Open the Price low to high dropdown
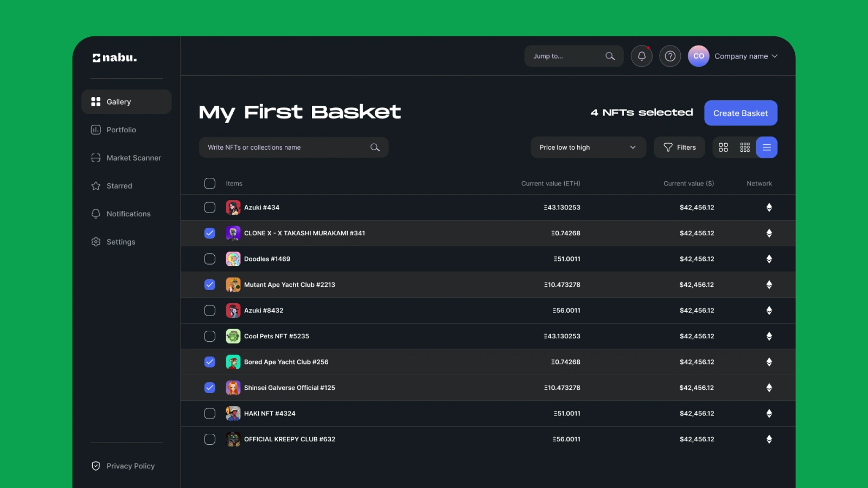868x488 pixels. point(588,147)
